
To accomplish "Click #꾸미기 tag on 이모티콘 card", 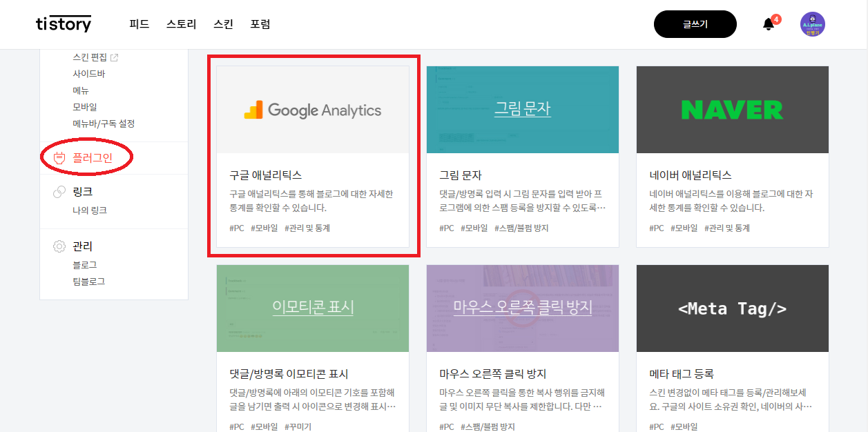I will click(x=298, y=426).
